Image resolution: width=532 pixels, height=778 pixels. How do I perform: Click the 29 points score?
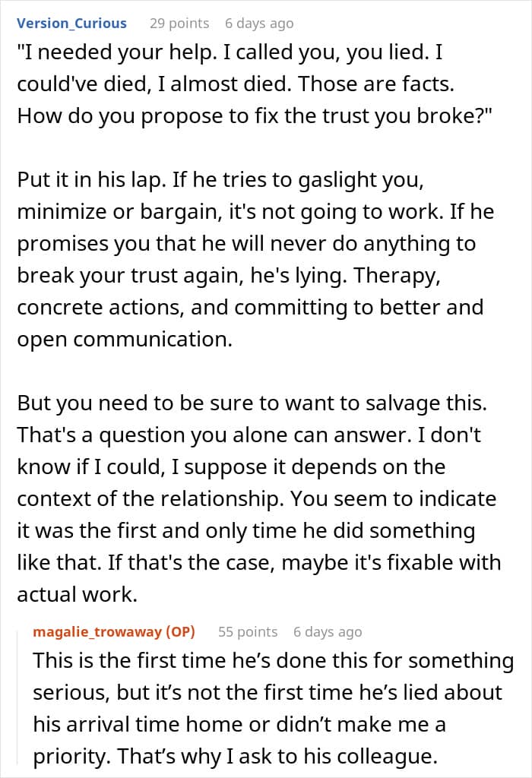click(179, 23)
